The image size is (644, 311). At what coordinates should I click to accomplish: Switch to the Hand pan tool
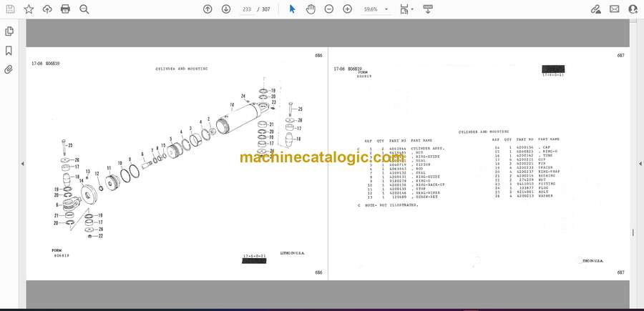pyautogui.click(x=311, y=9)
